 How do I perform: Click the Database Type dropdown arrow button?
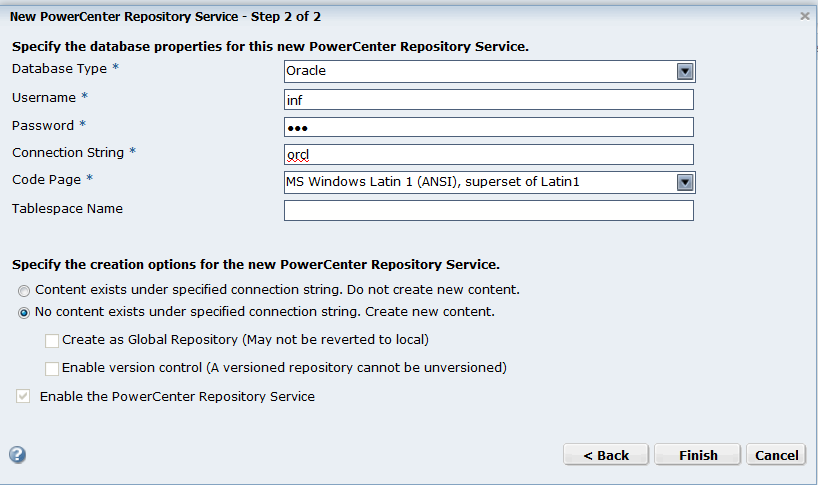[x=685, y=71]
